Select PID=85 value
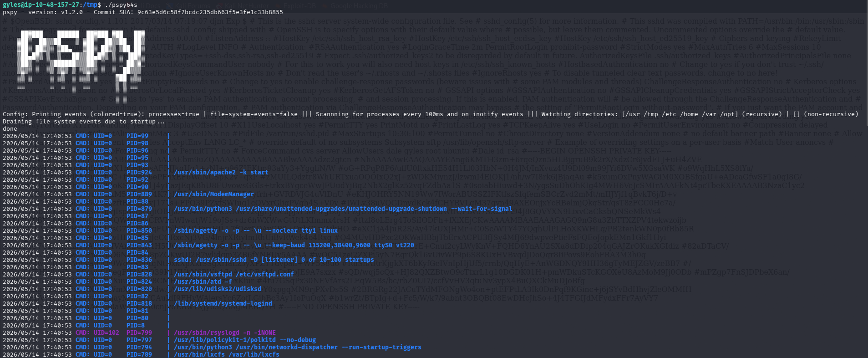868x358 pixels. point(137,238)
